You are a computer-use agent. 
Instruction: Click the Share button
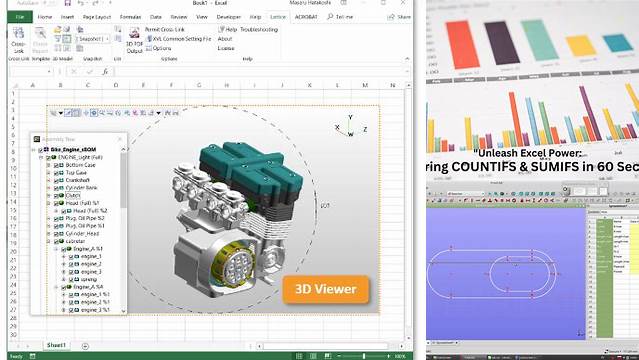pyautogui.click(x=399, y=17)
